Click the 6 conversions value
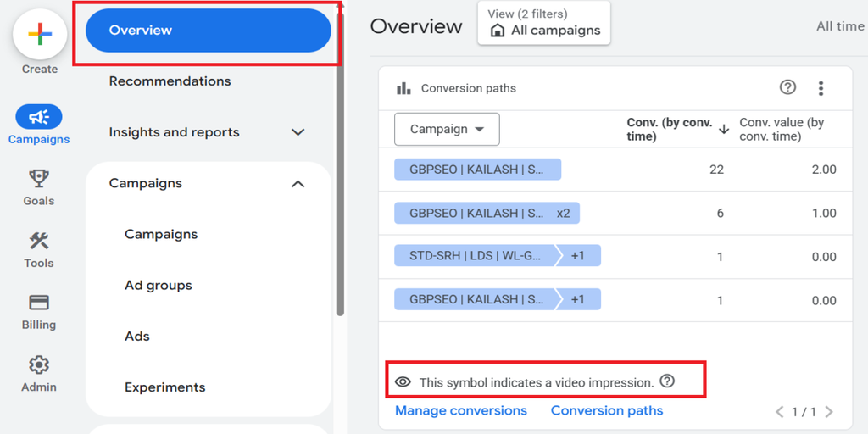This screenshot has height=434, width=868. tap(721, 213)
